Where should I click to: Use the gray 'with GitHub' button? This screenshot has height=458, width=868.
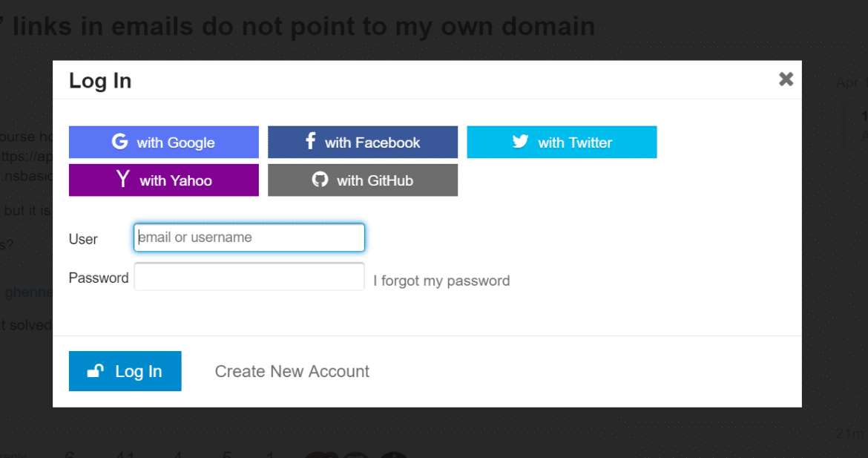363,180
